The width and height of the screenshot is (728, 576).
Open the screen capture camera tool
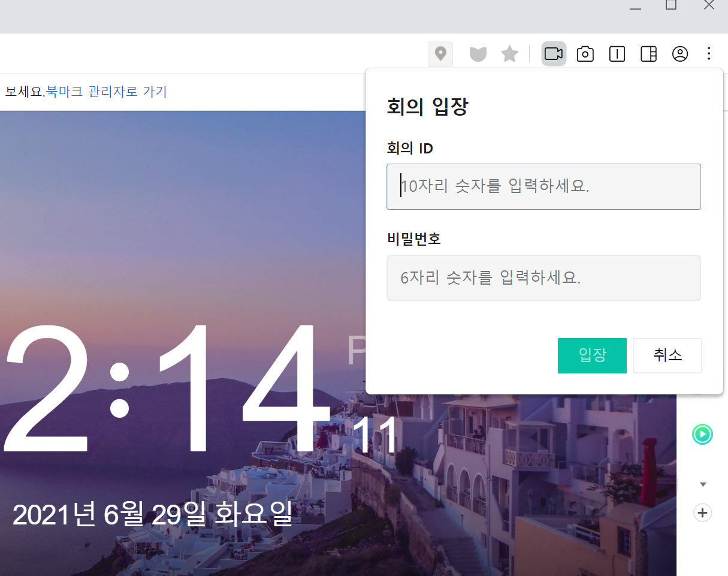(585, 54)
